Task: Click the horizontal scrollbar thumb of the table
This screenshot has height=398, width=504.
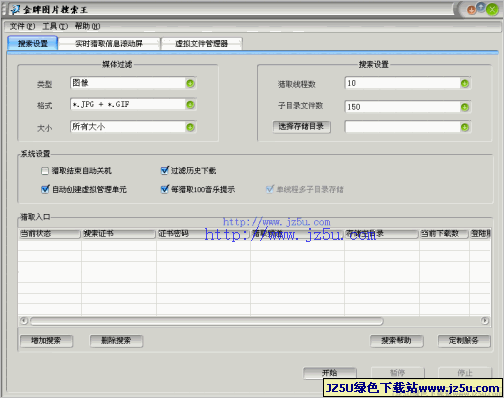Action: pyautogui.click(x=207, y=321)
